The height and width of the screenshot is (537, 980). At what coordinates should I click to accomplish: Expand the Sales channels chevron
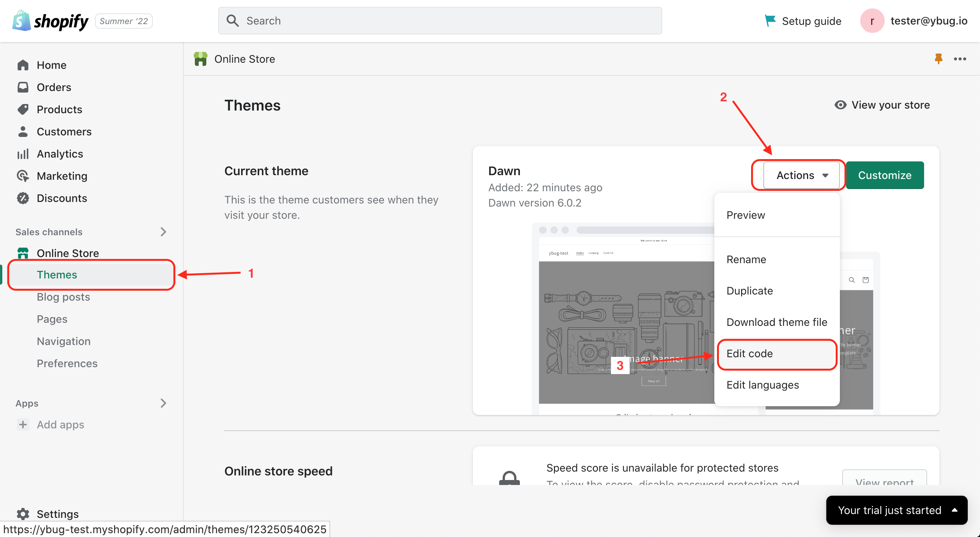coord(163,232)
